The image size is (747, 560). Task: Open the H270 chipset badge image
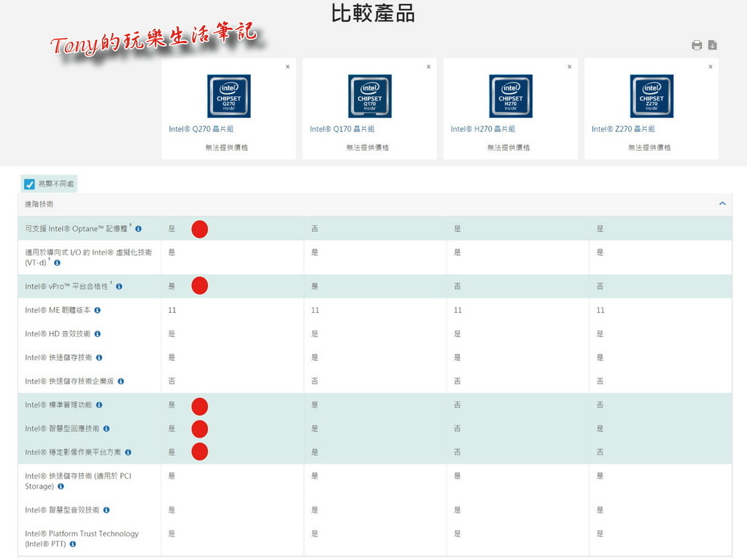511,96
